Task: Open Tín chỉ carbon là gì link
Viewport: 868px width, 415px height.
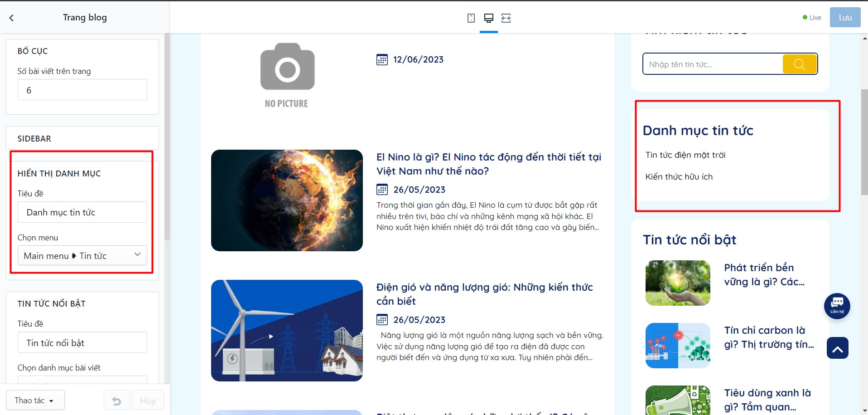Action: pos(769,337)
